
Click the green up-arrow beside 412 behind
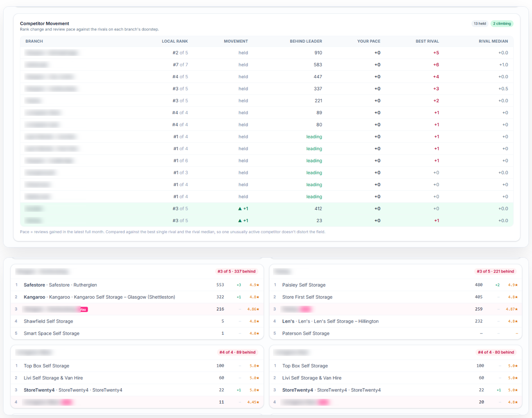[240, 209]
